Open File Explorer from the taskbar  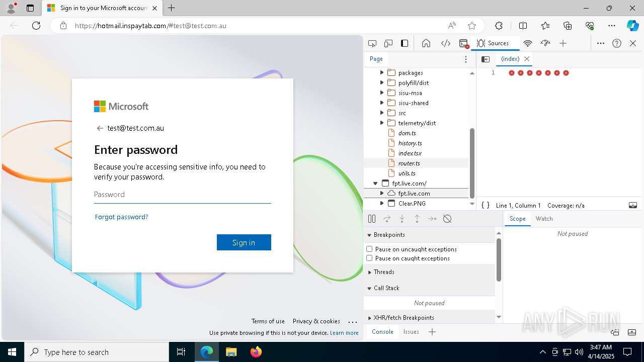tap(231, 352)
